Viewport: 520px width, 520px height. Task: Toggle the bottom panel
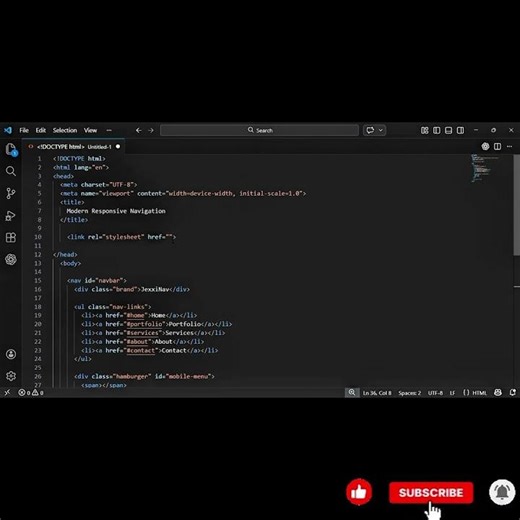tap(448, 130)
